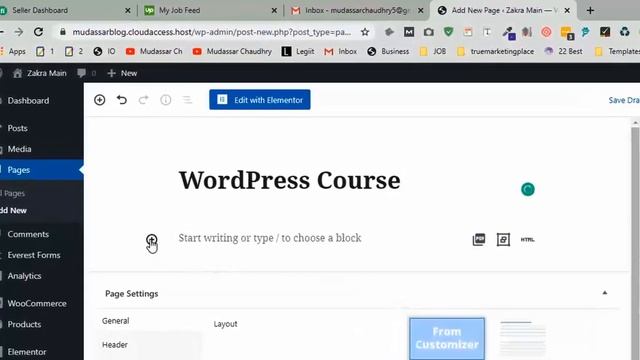Switch to Seller Dashboard tab

(x=40, y=10)
